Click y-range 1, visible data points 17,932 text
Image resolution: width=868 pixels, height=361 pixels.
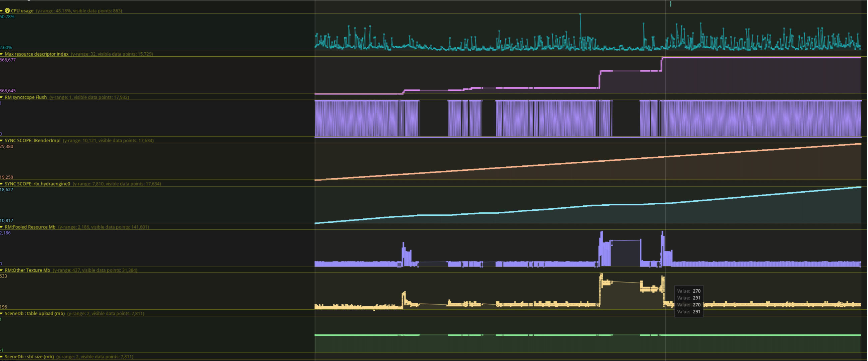point(89,97)
